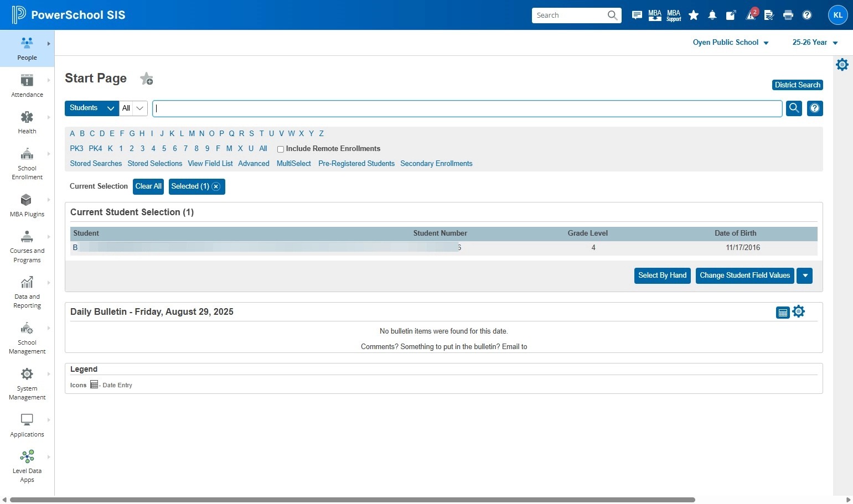Click Stored Searches link
Screen dimensions: 853x504
point(96,163)
